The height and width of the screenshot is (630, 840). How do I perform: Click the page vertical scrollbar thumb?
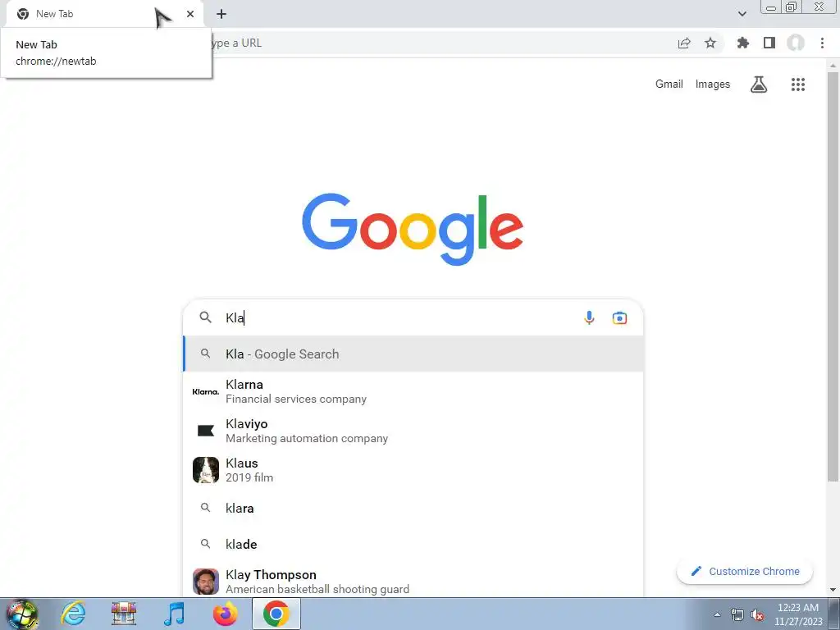[833, 276]
